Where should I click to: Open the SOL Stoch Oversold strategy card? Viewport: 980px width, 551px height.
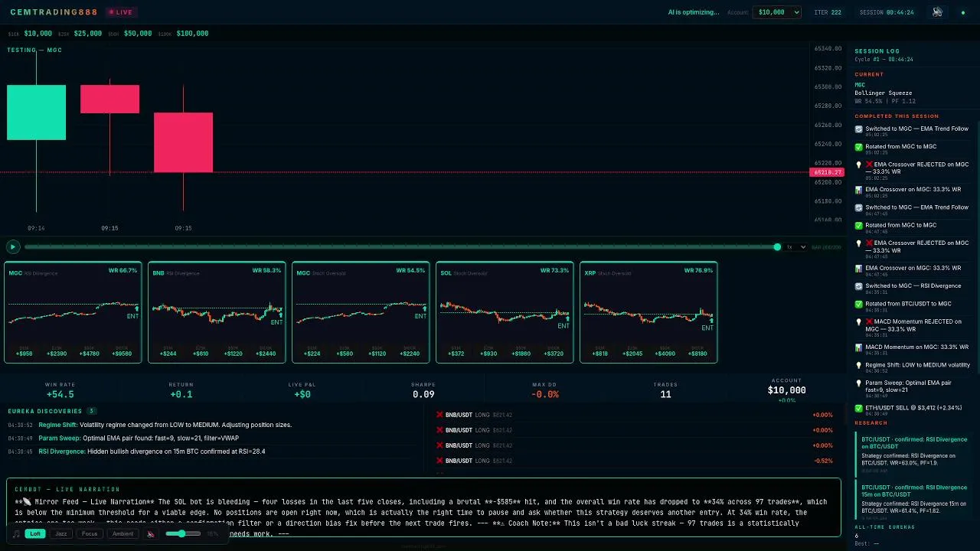tap(505, 312)
